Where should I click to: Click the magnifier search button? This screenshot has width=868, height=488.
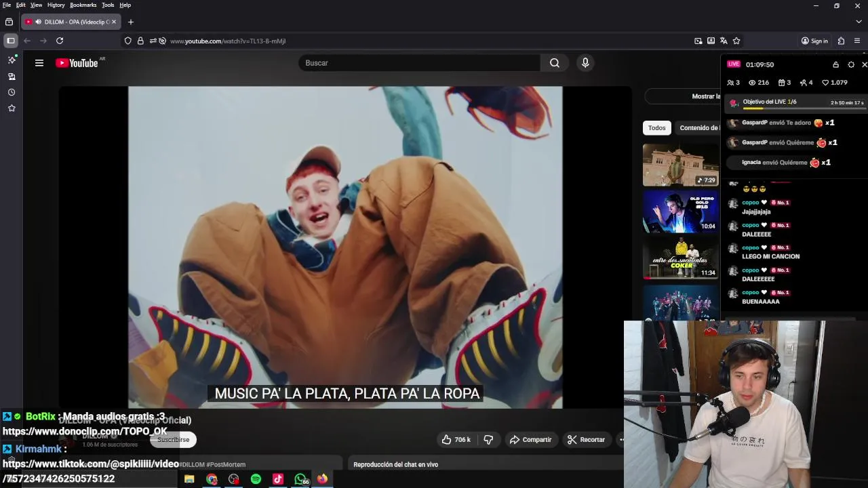[555, 63]
